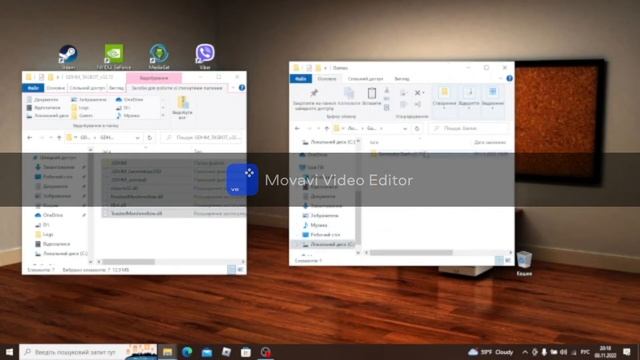Expand address bar history dropdown in left window

[138, 138]
